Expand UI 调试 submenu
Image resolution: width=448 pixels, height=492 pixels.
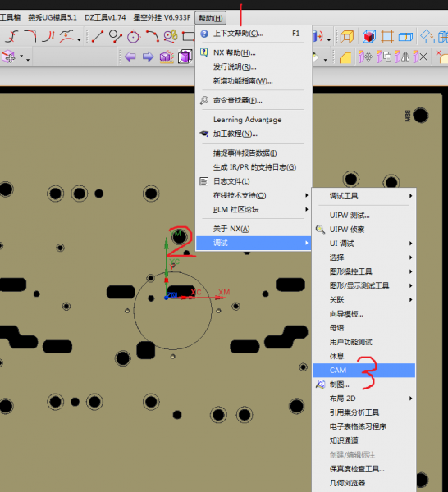tap(364, 244)
